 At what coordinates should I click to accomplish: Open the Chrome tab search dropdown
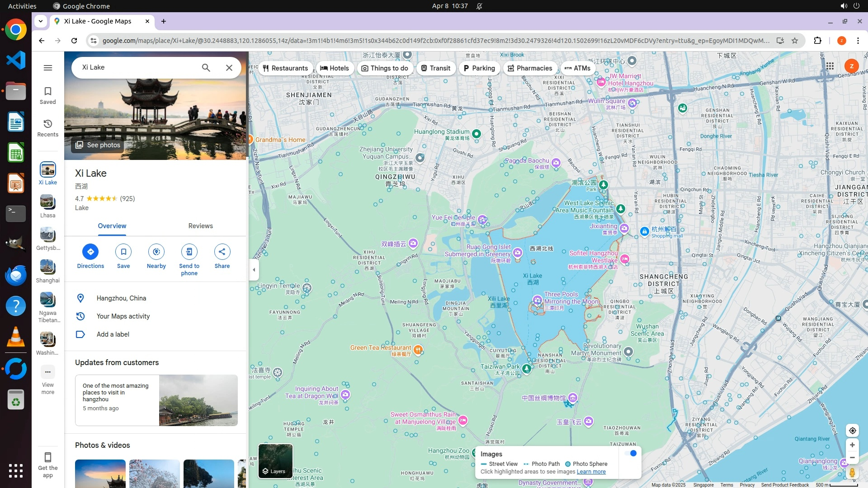pyautogui.click(x=41, y=21)
